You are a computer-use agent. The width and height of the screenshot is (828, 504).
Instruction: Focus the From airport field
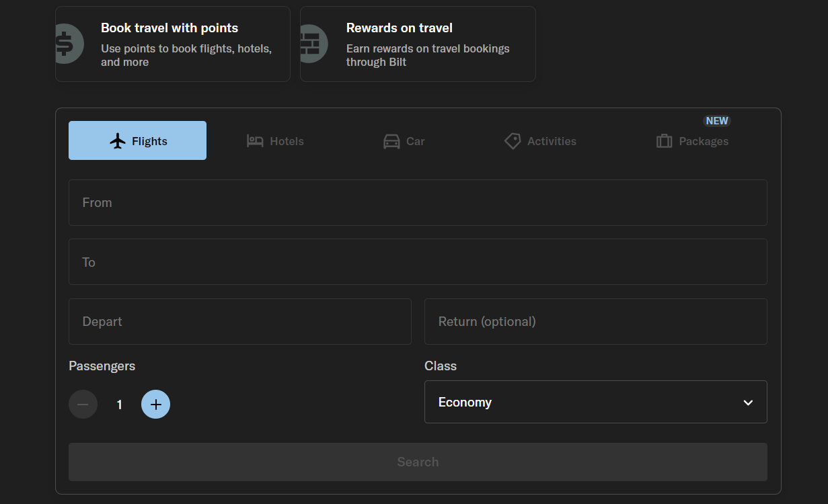coord(417,202)
